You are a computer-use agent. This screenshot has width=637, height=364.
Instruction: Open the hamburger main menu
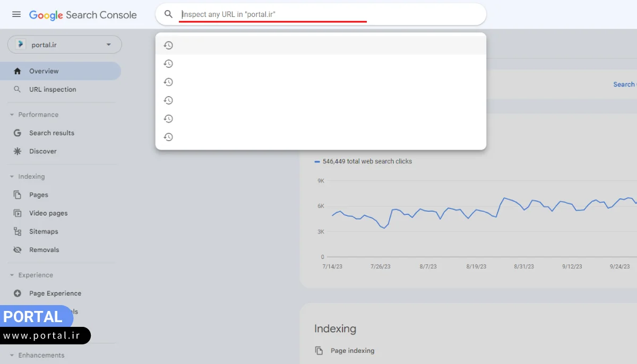click(16, 14)
